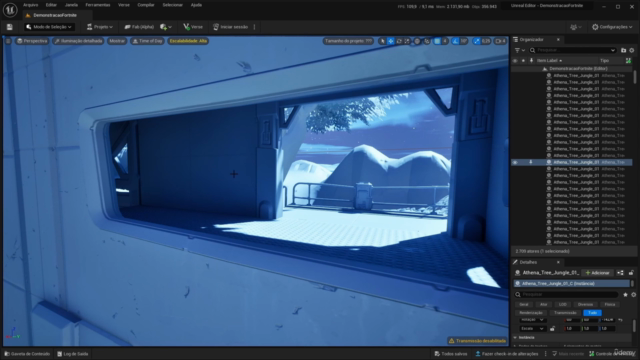The height and width of the screenshot is (360, 640).
Task: Click the favorites star icon in Detalhes
Action: point(625,294)
